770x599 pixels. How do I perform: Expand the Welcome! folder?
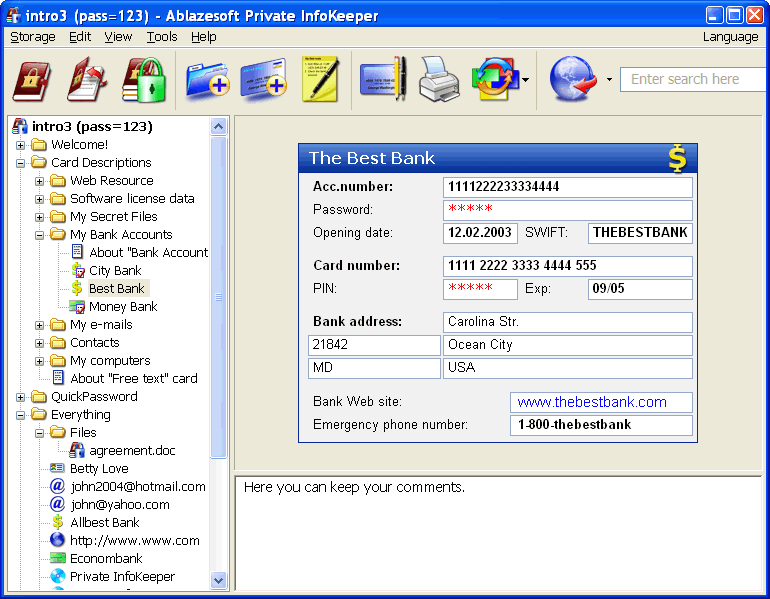pyautogui.click(x=20, y=145)
